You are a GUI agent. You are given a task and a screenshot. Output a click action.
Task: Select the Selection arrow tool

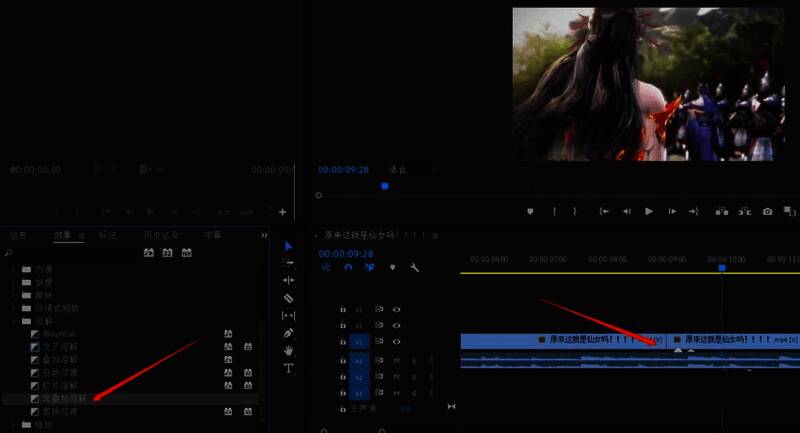click(289, 246)
